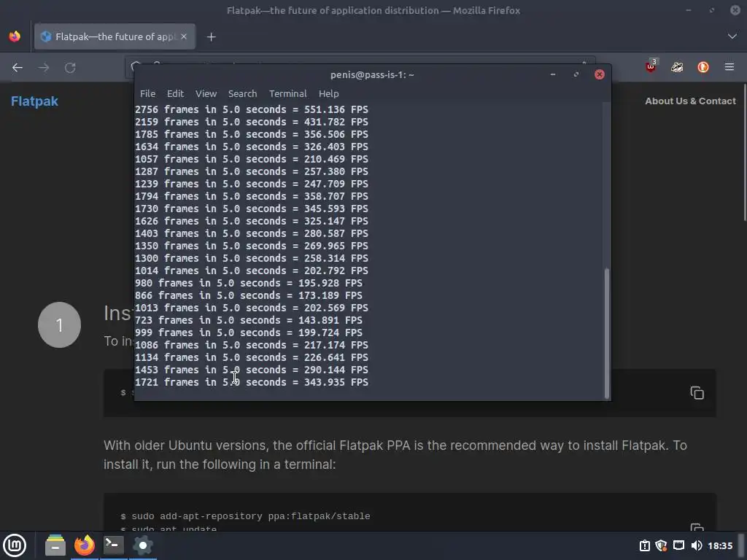The width and height of the screenshot is (747, 560).
Task: Close the Flatpak browser tab
Action: (x=184, y=36)
